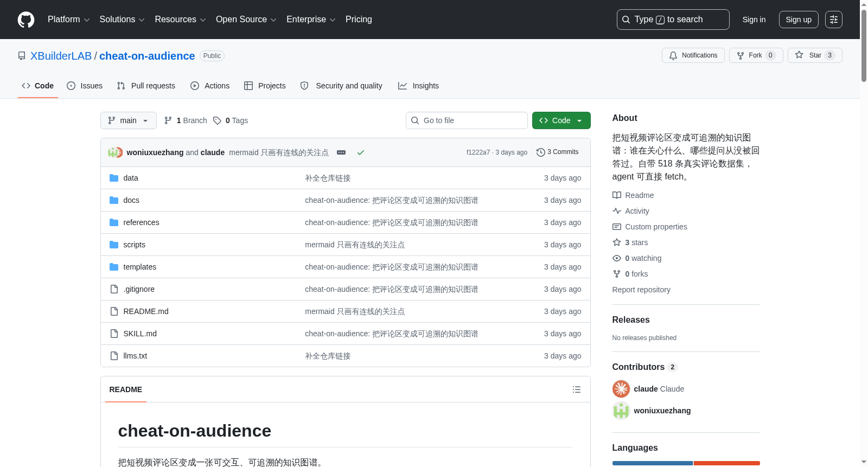Click the Pricing link
The height and width of the screenshot is (467, 868).
[359, 20]
